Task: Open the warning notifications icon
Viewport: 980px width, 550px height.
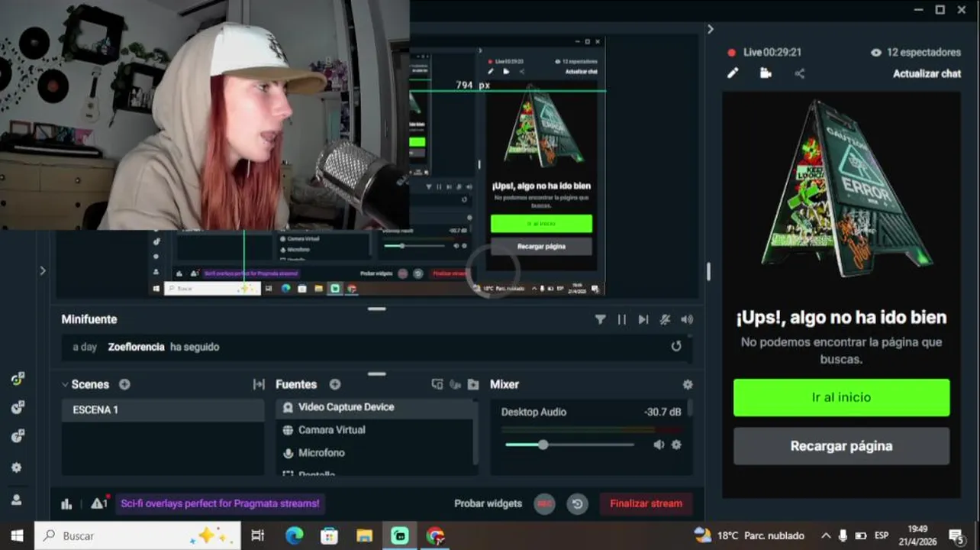Action: click(x=99, y=503)
